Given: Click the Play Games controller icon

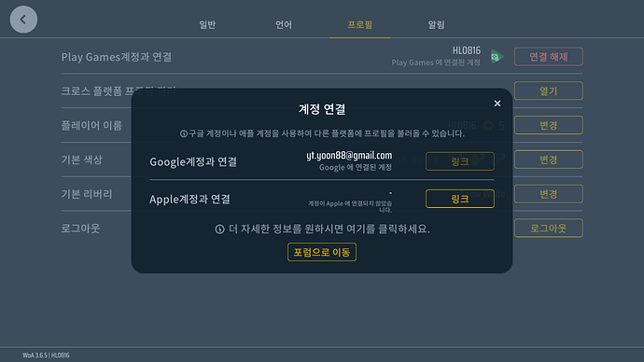Looking at the screenshot, I should pos(497,57).
